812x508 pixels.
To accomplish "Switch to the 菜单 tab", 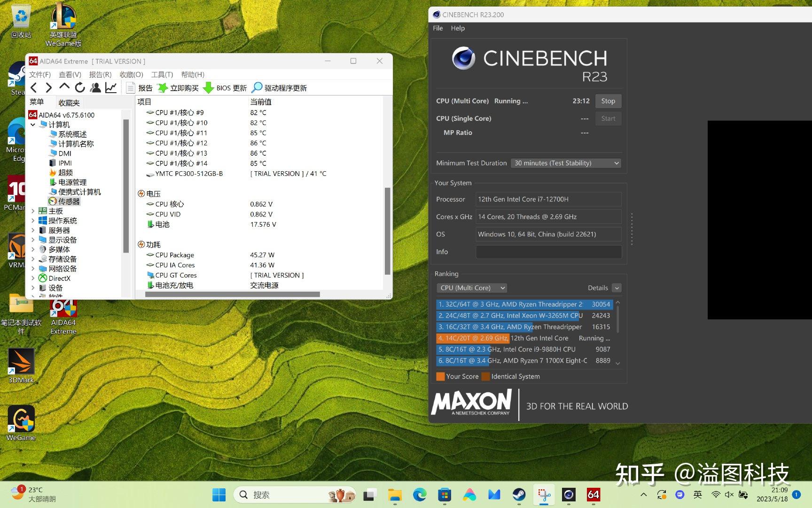I will click(x=37, y=102).
